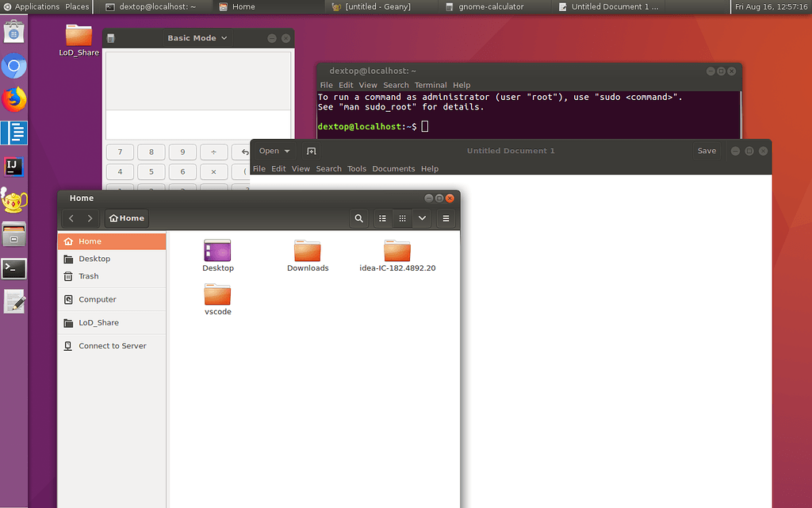The image size is (812, 508).
Task: Launch IntelliJ IDEA from the dock
Action: [13, 167]
